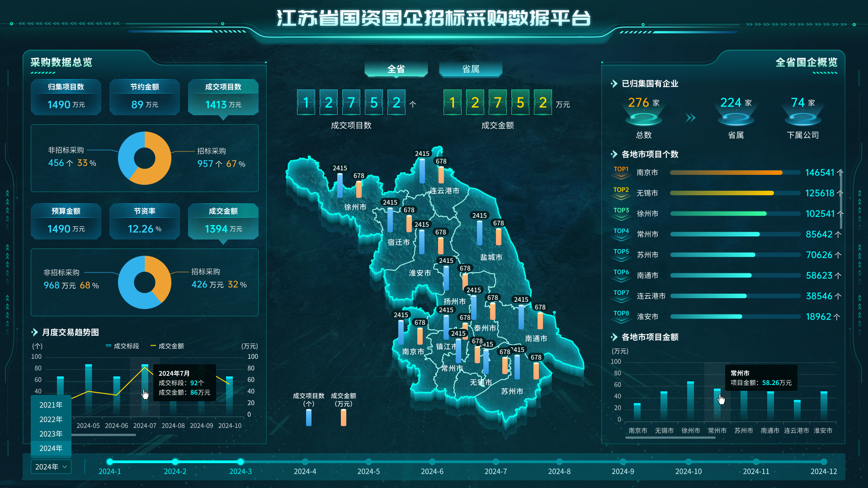Screen dimensions: 868x488
Task: Choose 2021年 from the year list
Action: [51, 405]
